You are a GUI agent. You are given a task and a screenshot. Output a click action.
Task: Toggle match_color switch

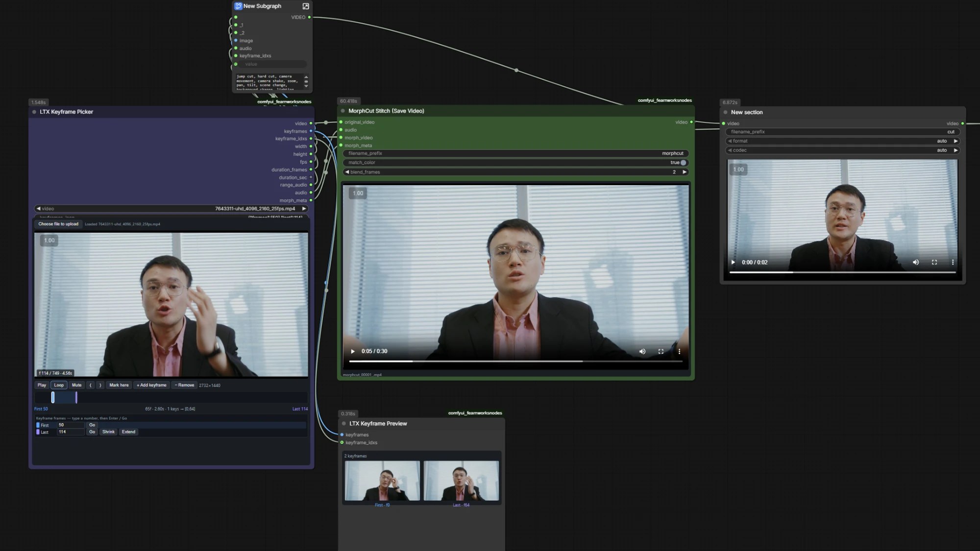pyautogui.click(x=683, y=163)
